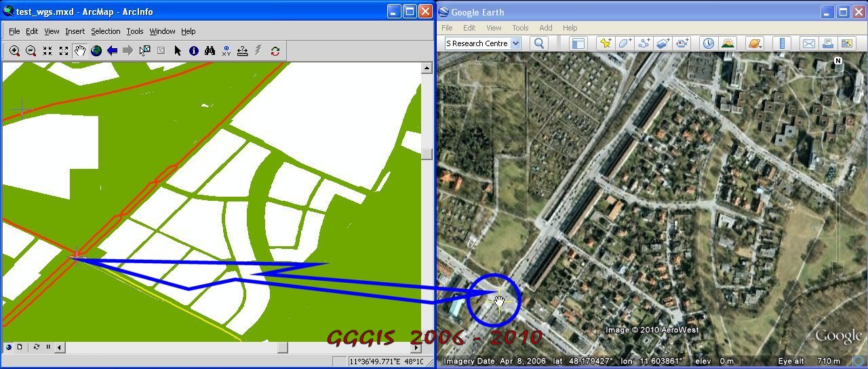868x369 pixels.
Task: Refresh the ArcMap map view
Action: (x=37, y=347)
